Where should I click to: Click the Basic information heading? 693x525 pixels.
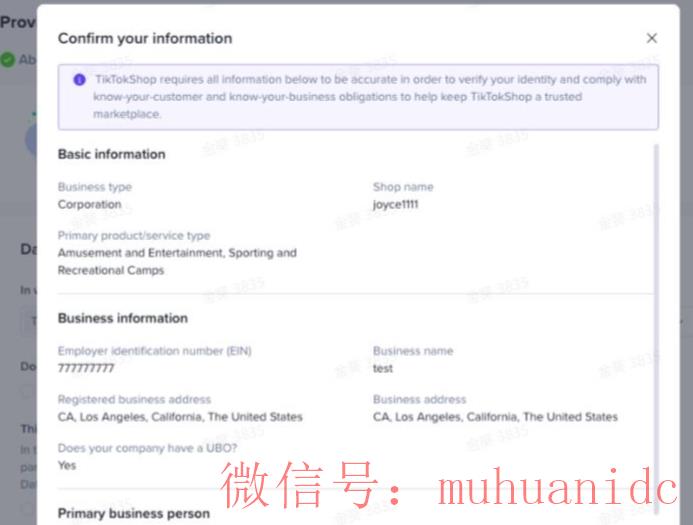pos(111,154)
